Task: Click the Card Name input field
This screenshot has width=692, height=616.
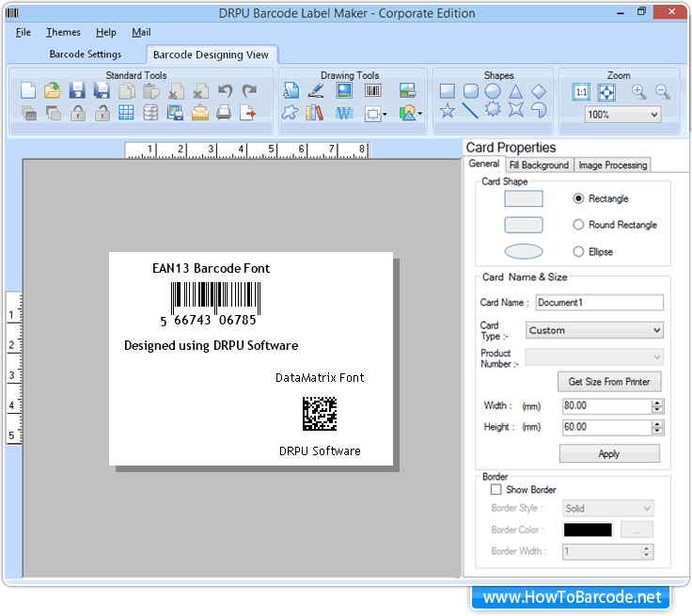Action: (599, 303)
